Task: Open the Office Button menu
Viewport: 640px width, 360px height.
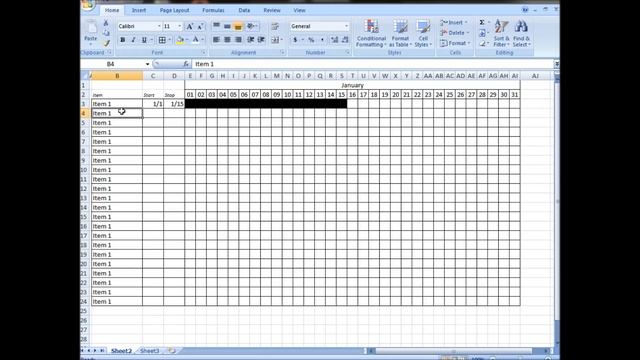Action: (87, 4)
